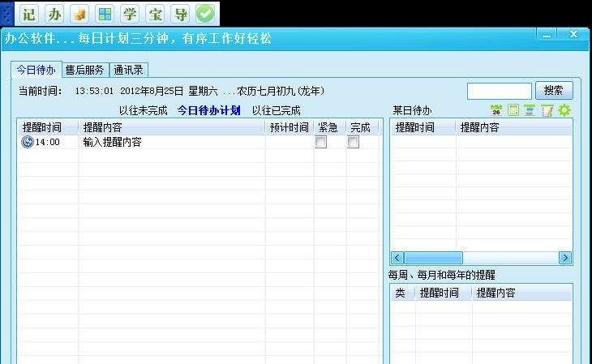This screenshot has height=364, width=592.
Task: Click the right scroll arrow in 某日待办
Action: point(564,258)
